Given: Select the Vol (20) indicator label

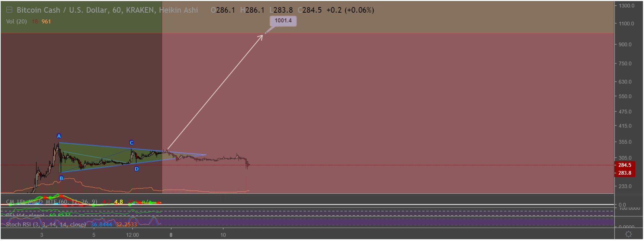Looking at the screenshot, I should click(x=16, y=22).
